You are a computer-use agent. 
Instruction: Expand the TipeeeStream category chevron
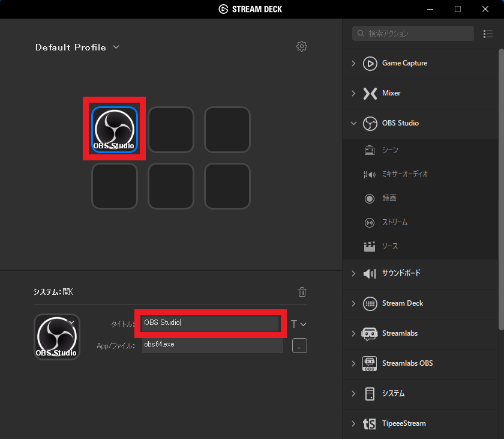pos(353,423)
